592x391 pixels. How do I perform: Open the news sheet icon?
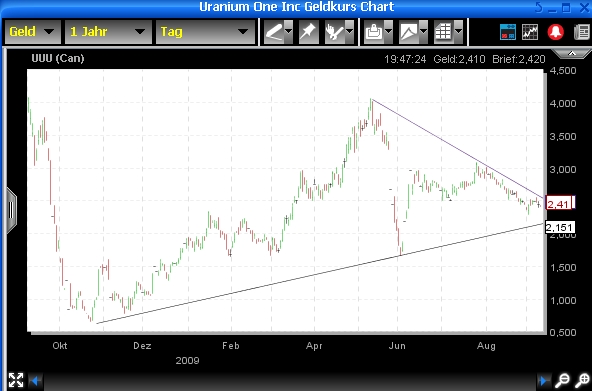tap(582, 32)
